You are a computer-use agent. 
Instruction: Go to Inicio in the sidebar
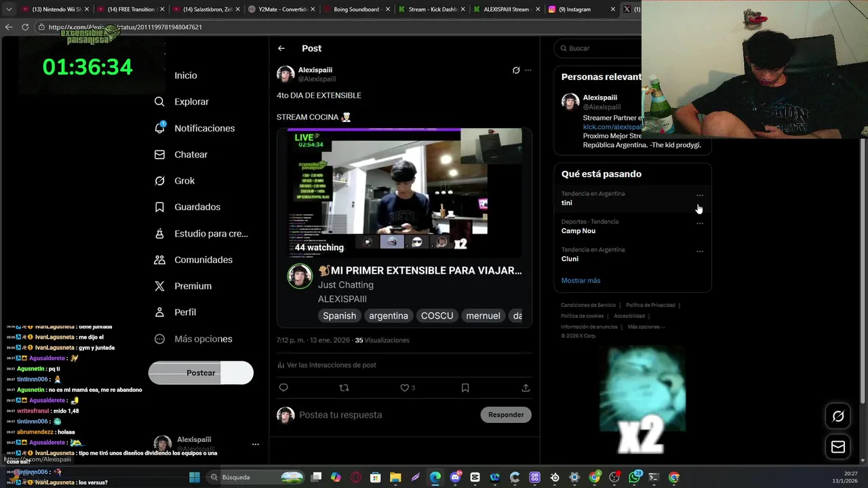coord(185,75)
